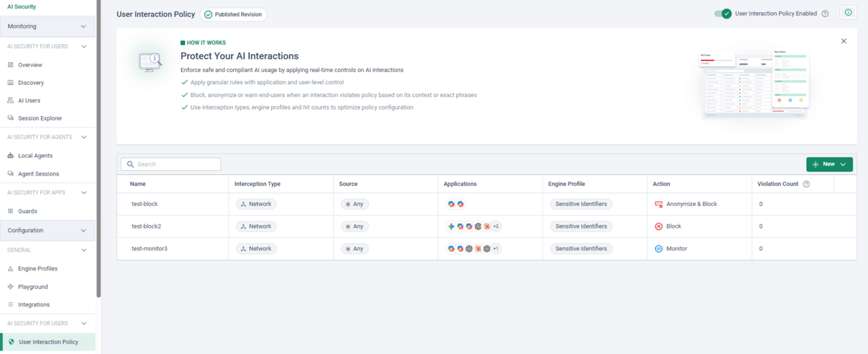Screen dimensions: 868x354
Task: Open the Guards page
Action: click(28, 212)
